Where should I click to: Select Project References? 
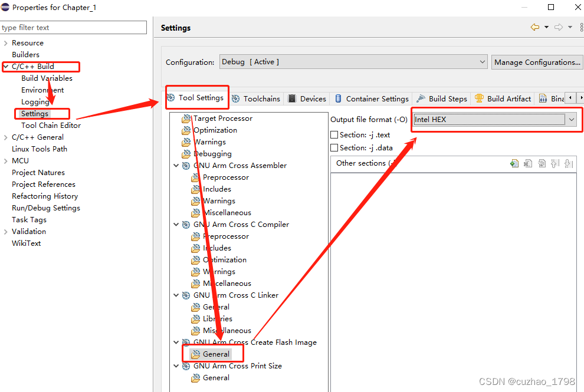click(x=43, y=185)
